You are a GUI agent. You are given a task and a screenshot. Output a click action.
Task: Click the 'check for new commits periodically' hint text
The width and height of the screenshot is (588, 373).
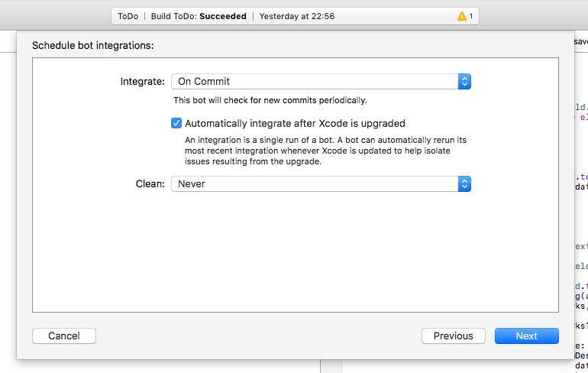tap(270, 100)
